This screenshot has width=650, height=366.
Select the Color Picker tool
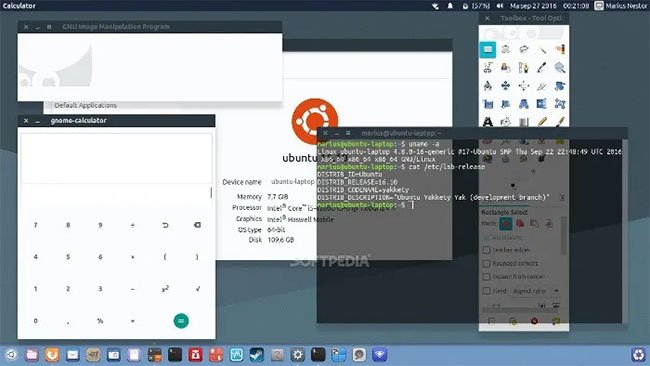542,68
